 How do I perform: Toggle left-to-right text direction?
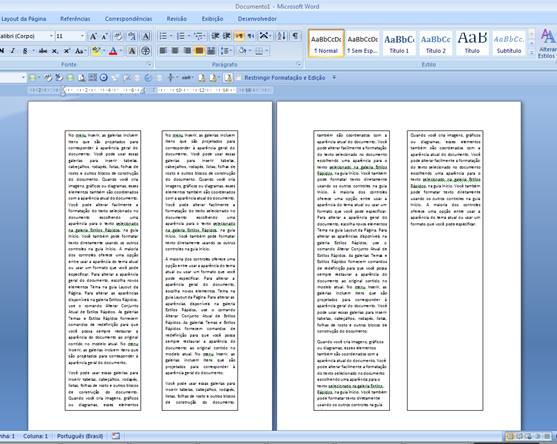pos(239,36)
